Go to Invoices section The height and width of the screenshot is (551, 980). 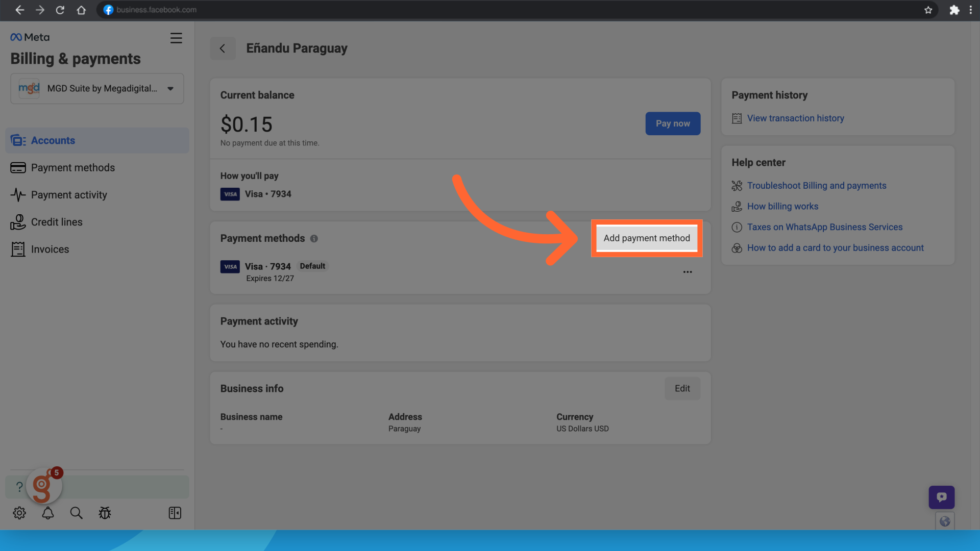50,249
